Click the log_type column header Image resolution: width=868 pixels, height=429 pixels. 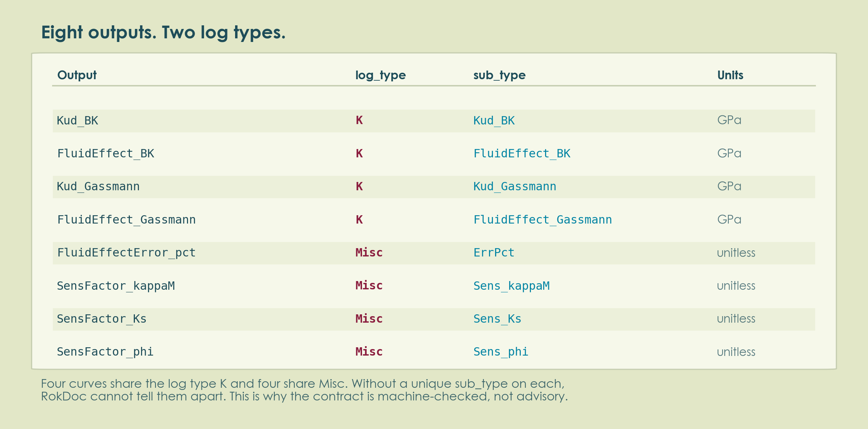380,75
